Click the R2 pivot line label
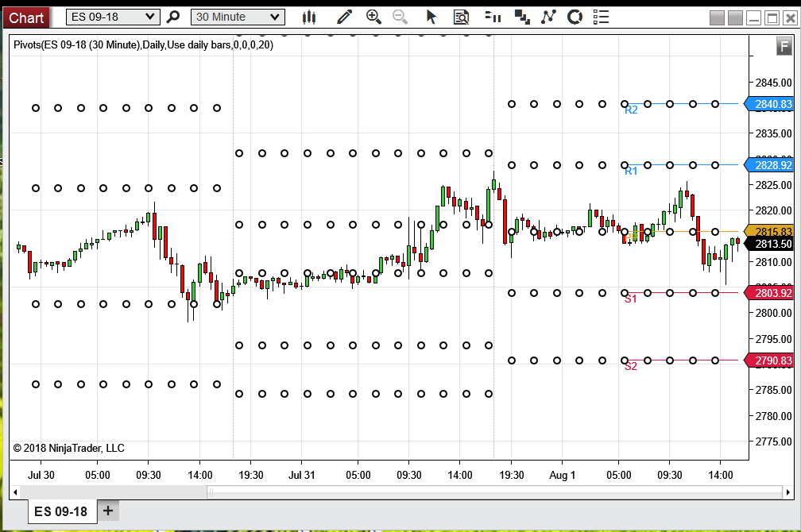801x532 pixels. pyautogui.click(x=632, y=110)
